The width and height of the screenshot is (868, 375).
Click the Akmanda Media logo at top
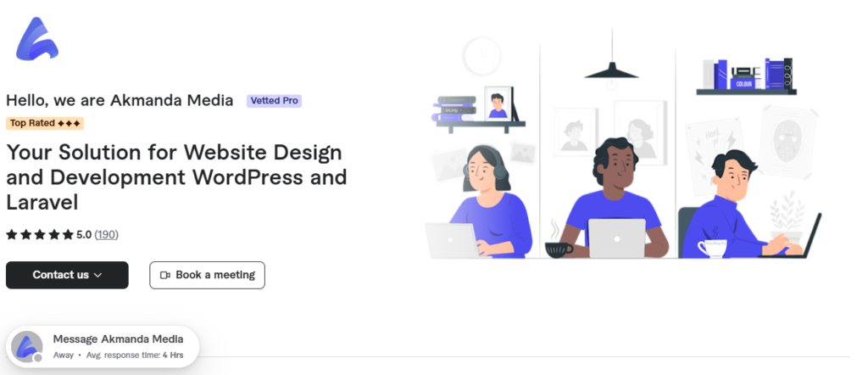(x=37, y=38)
